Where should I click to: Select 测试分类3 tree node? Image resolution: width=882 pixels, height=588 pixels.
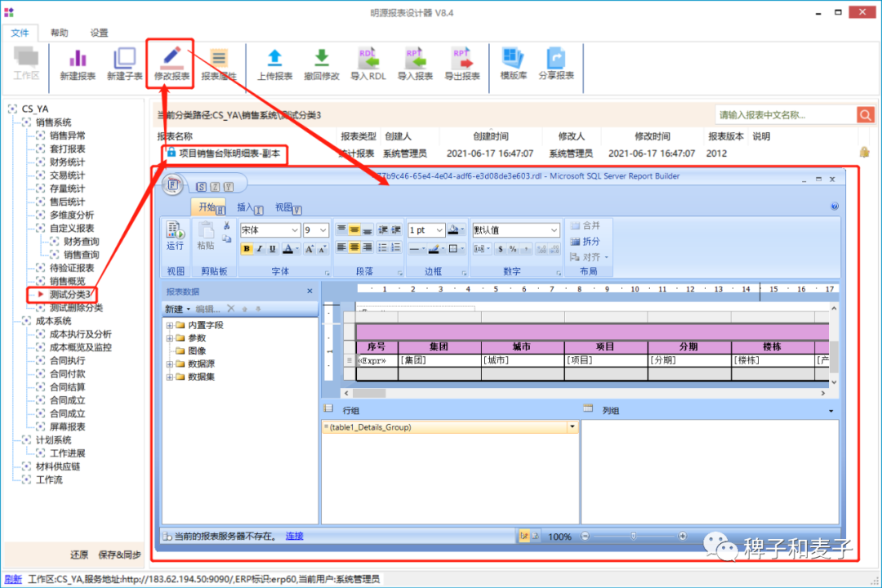[x=69, y=294]
